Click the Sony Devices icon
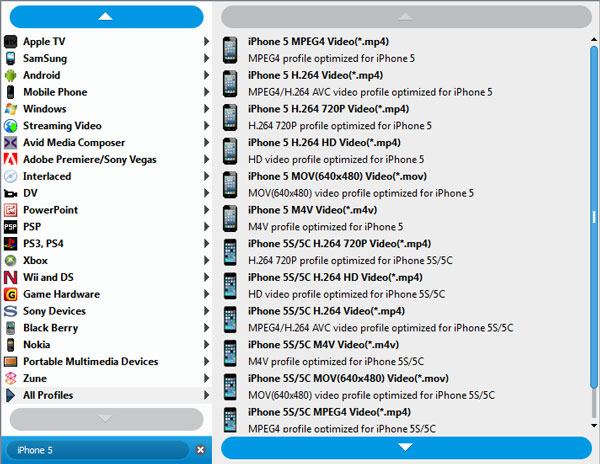Screen dimensions: 600x464 (x=10, y=311)
